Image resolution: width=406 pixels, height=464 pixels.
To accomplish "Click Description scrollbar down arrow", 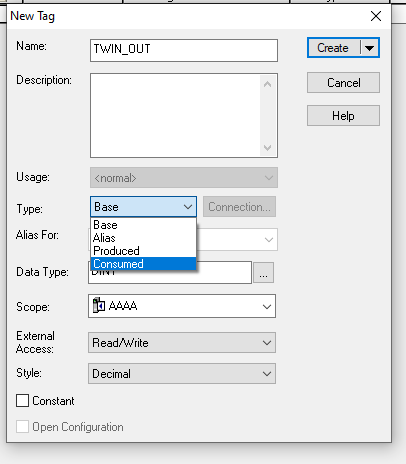I will (267, 147).
